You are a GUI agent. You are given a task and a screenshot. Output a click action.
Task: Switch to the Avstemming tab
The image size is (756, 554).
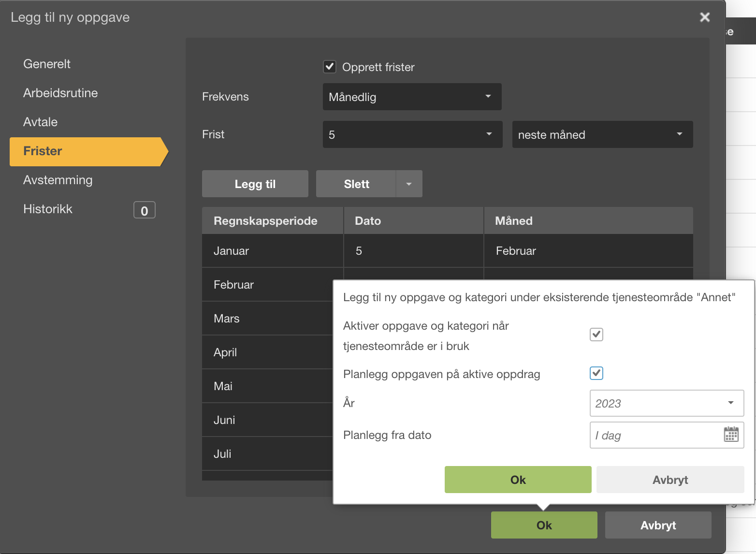point(58,180)
